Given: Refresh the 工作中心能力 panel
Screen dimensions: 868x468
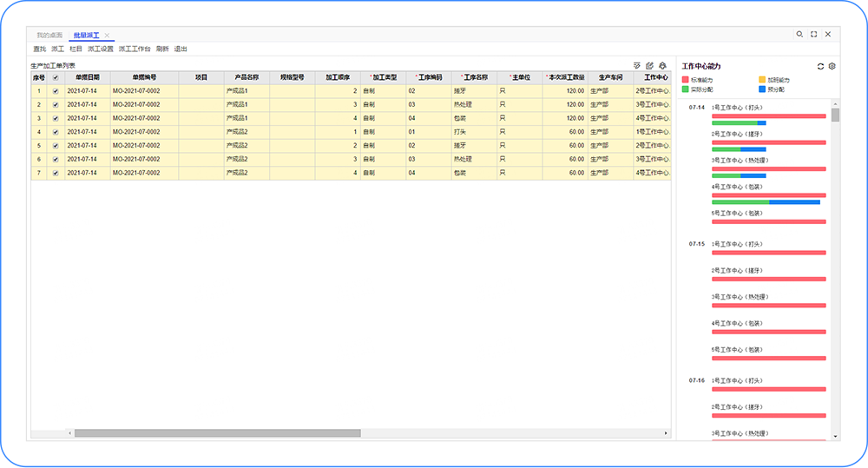Looking at the screenshot, I should [x=820, y=66].
